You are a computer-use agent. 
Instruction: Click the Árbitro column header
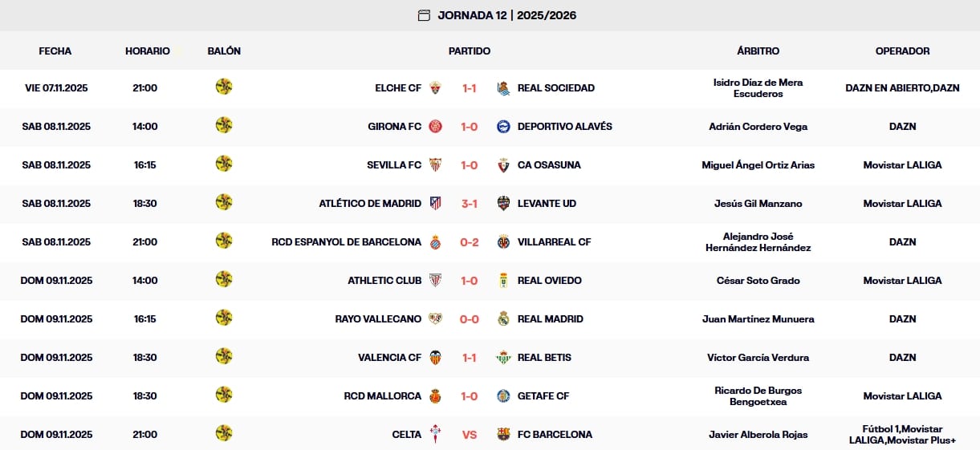coord(758,51)
